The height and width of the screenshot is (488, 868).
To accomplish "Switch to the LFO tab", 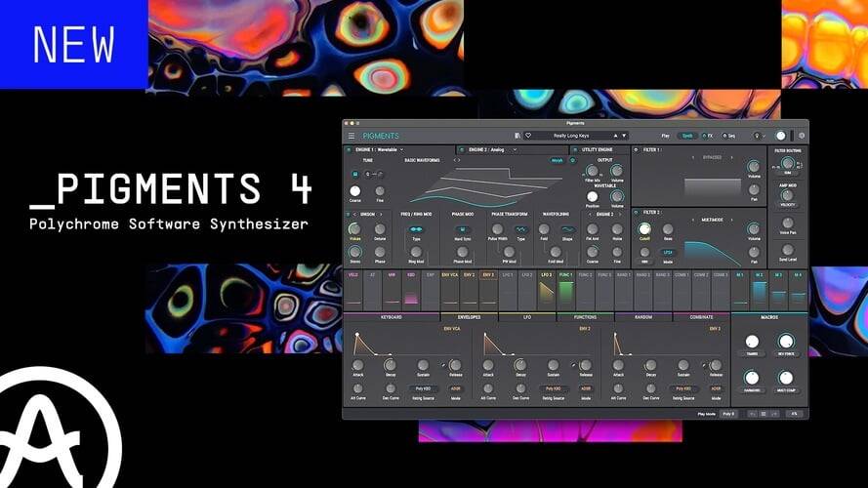I will (x=527, y=317).
